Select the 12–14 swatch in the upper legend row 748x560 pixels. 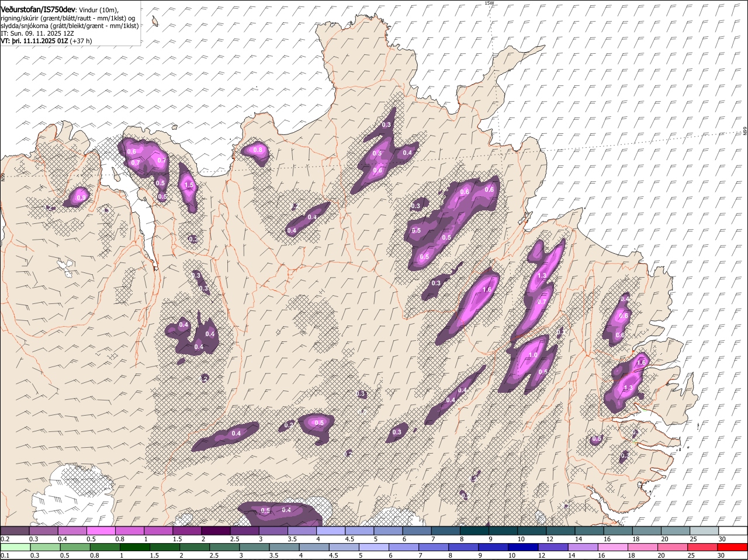pyautogui.click(x=561, y=530)
